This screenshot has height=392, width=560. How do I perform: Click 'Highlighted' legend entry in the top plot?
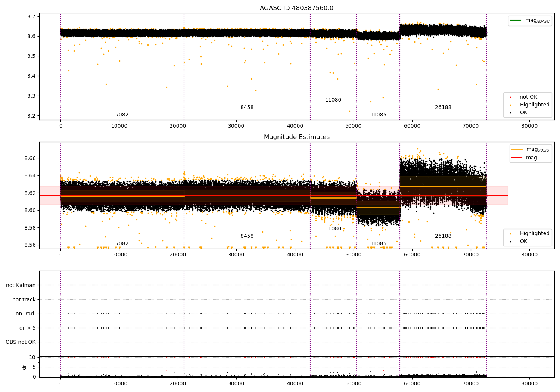(x=530, y=105)
